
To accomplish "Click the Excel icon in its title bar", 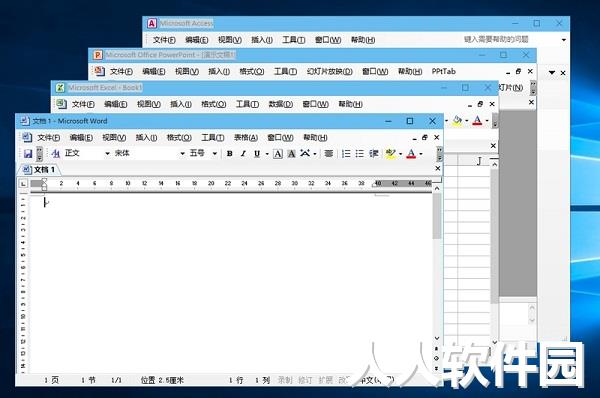I will (x=60, y=88).
